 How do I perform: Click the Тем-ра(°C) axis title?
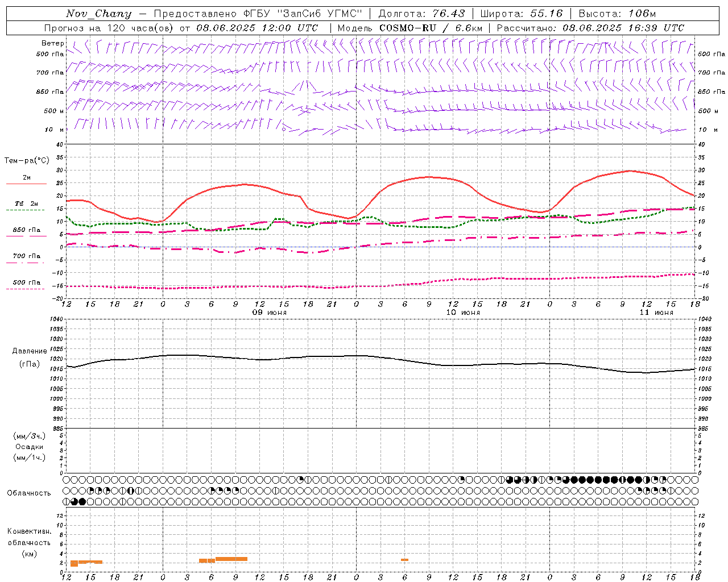[x=27, y=161]
